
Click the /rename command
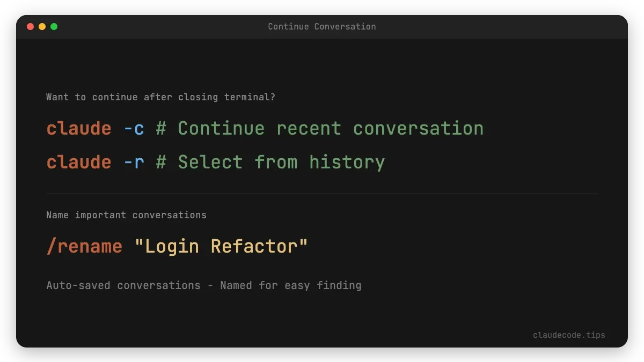[84, 246]
